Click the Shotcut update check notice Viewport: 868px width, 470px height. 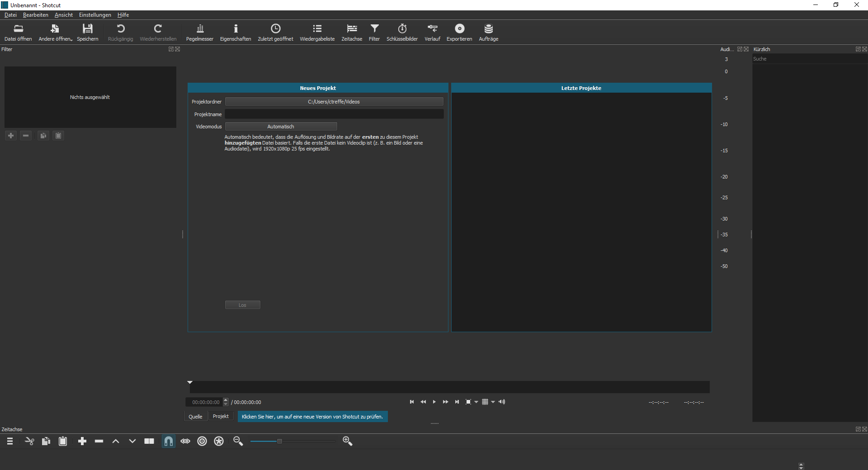312,417
